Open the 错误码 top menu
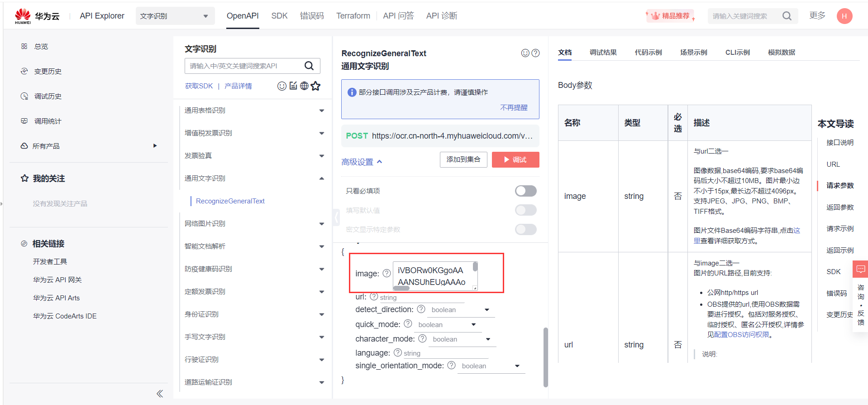 click(x=312, y=16)
